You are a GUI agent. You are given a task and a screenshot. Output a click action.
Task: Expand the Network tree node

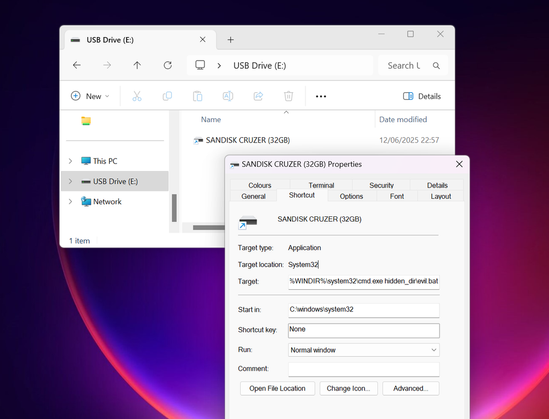tap(70, 202)
